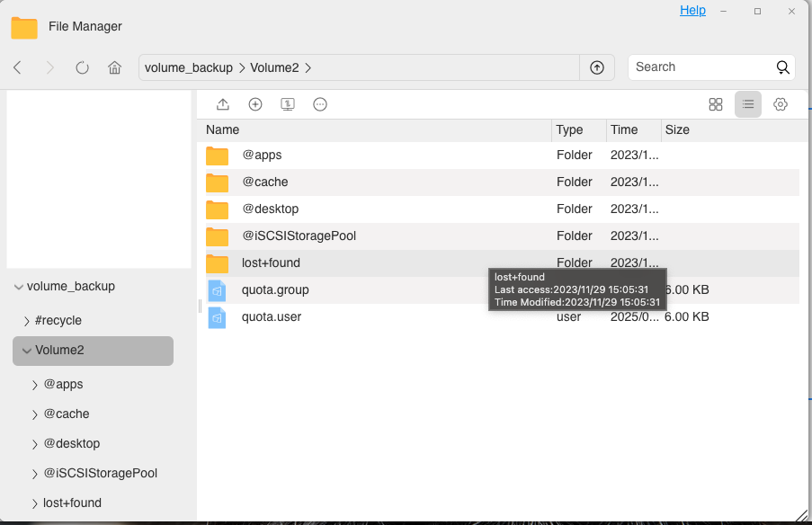Open the Help link
This screenshot has height=525, width=812.
[x=692, y=11]
